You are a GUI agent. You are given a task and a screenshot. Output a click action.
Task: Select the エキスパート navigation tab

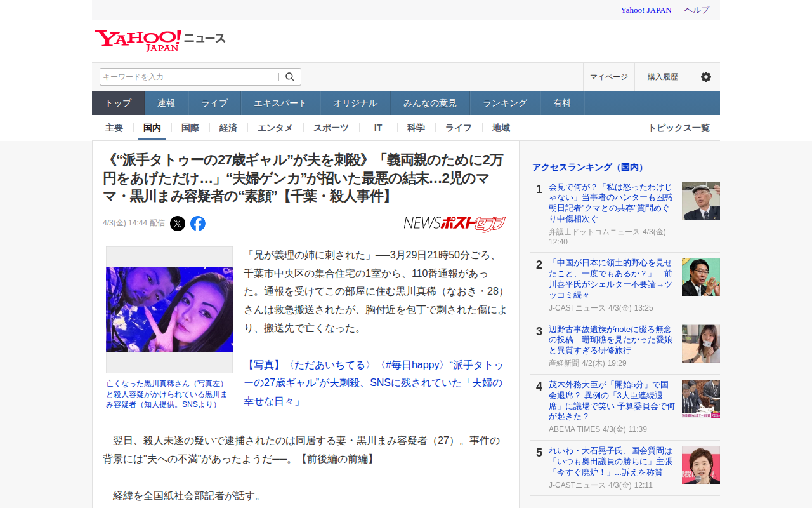280,103
